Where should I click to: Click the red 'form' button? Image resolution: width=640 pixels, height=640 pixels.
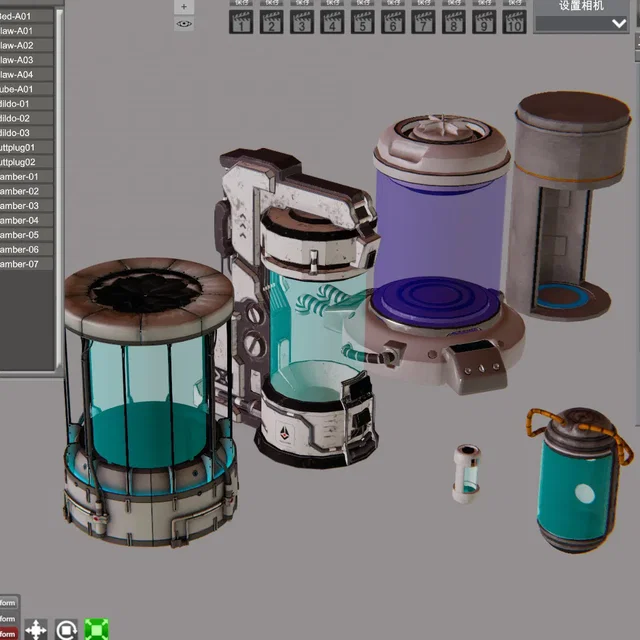(9, 633)
